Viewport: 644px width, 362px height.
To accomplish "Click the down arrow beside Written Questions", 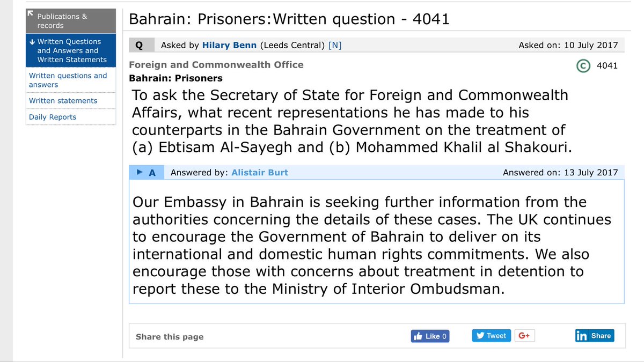I will coord(32,41).
